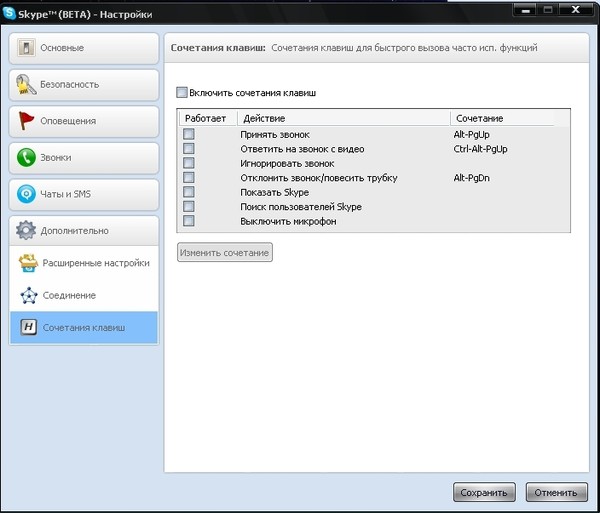Screen dimensions: 600x513
Task: Tick checkbox for Принять звонок
Action: (x=189, y=134)
